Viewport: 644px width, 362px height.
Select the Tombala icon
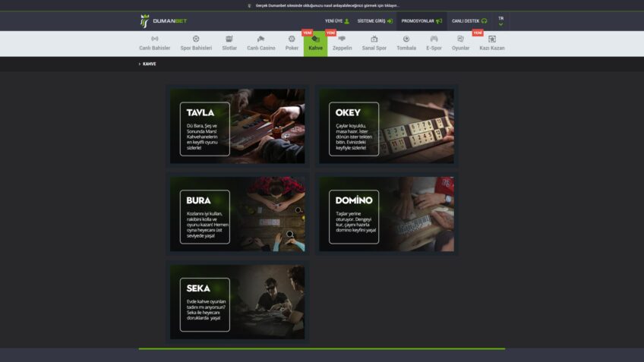click(406, 39)
